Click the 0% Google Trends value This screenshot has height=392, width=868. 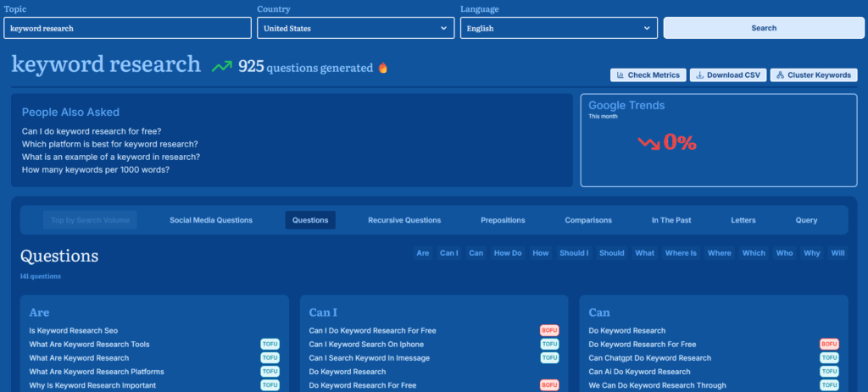coord(680,143)
